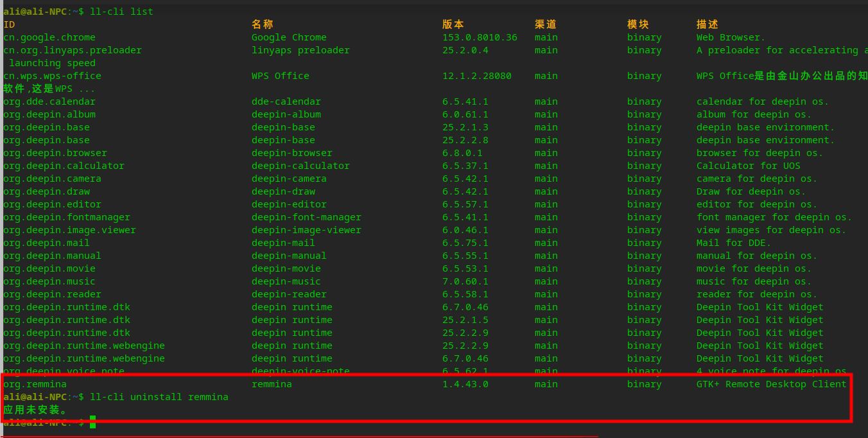Select the 'deepin-font-manager' name cell
Screen dimensions: 868x438
(x=306, y=217)
